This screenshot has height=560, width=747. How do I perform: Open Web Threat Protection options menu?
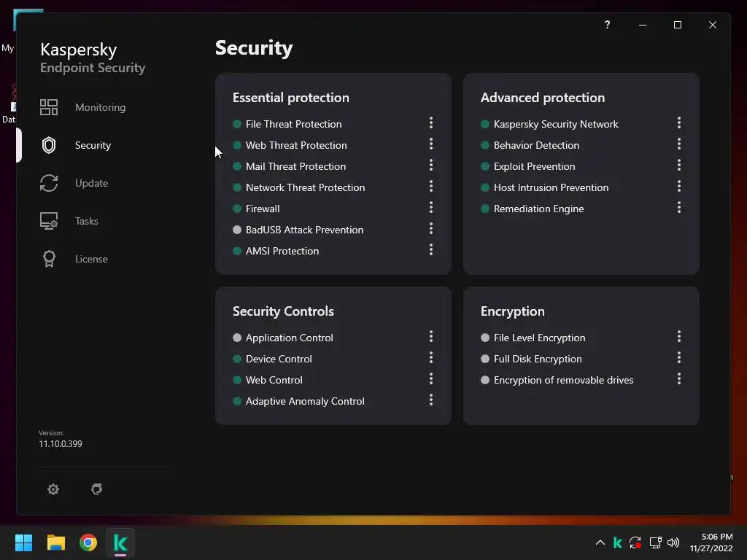(x=431, y=144)
